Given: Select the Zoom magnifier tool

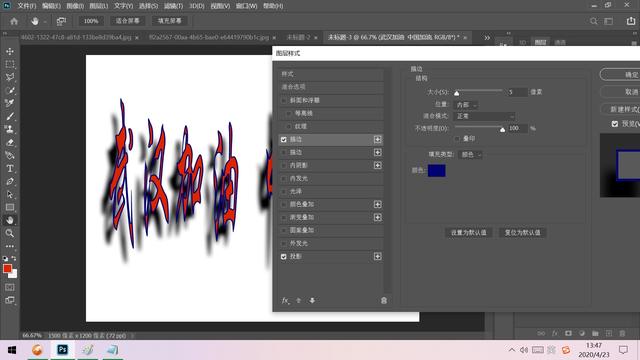Looking at the screenshot, I should tap(10, 233).
